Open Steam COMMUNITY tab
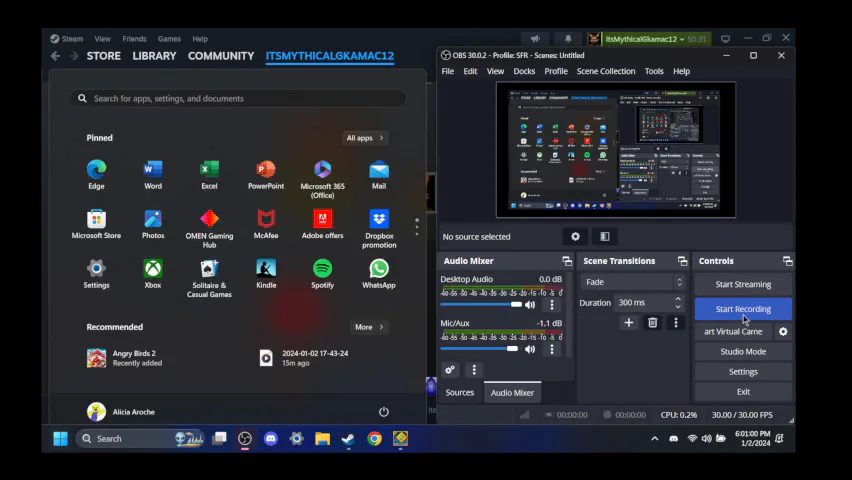Image resolution: width=852 pixels, height=480 pixels. coord(221,56)
